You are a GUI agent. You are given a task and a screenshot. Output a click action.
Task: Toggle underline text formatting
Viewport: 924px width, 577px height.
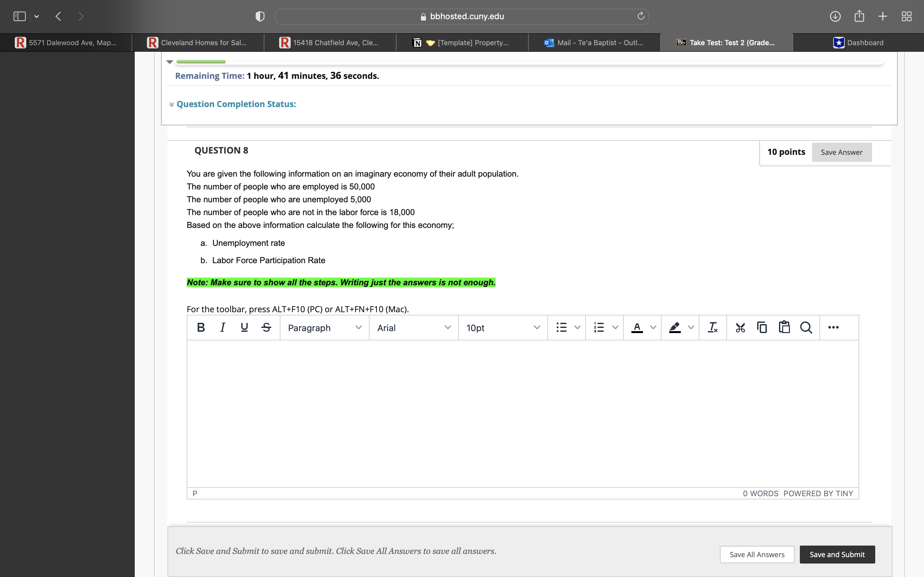[244, 327]
